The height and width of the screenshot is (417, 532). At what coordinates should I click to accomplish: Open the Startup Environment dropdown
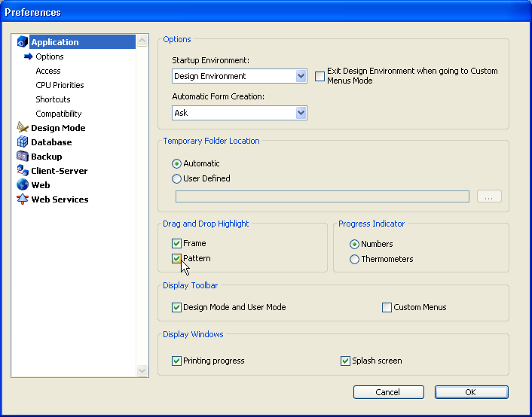pos(301,76)
